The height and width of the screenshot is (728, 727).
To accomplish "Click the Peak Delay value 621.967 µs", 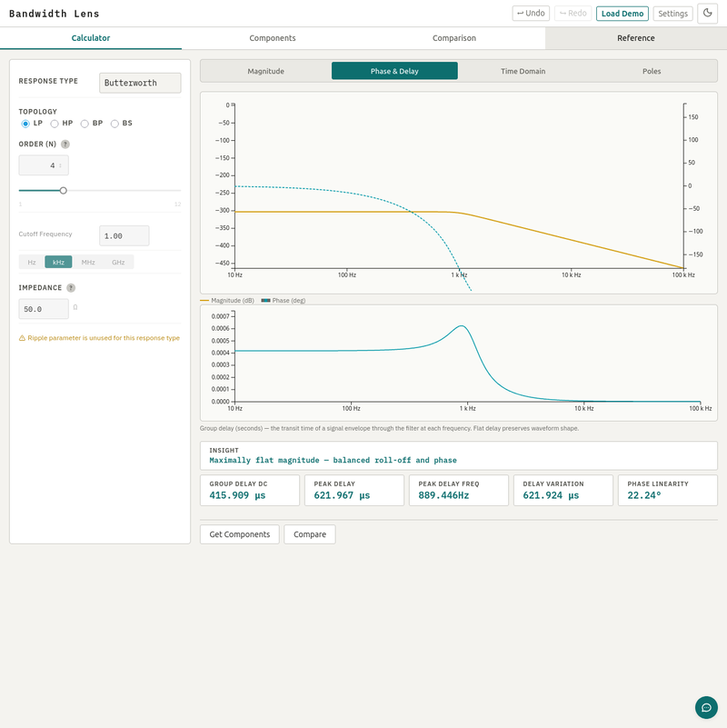I will [x=342, y=495].
